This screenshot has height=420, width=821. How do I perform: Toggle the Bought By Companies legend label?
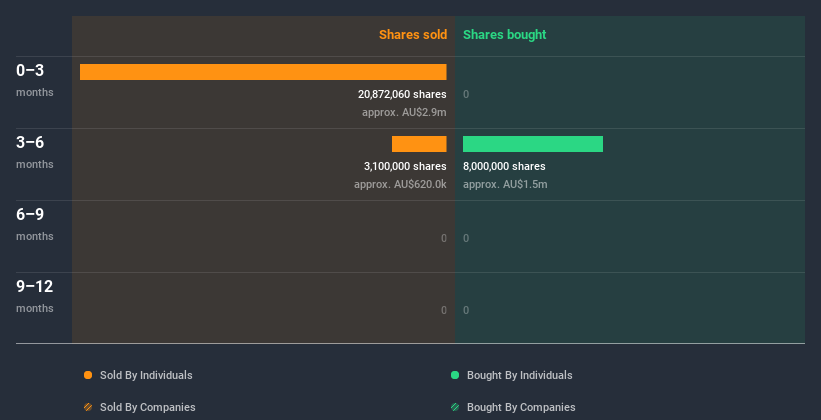[x=521, y=407]
